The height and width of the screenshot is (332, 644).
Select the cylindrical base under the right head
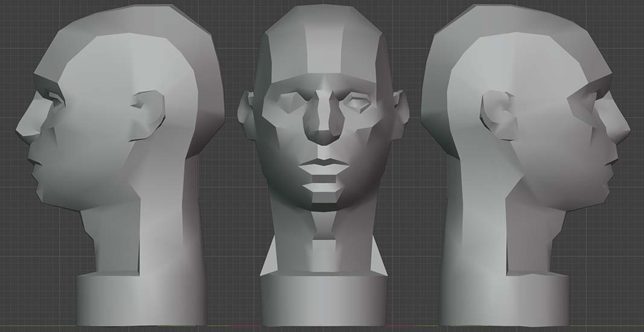[504, 299]
